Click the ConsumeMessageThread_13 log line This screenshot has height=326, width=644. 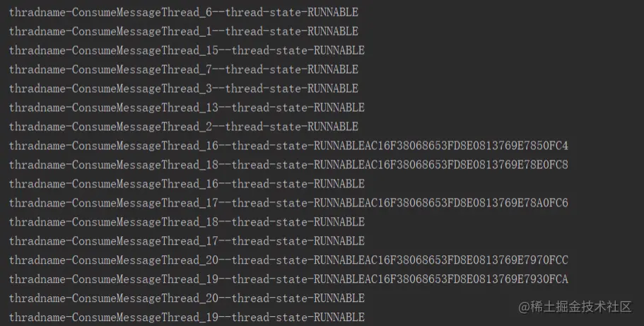(187, 107)
